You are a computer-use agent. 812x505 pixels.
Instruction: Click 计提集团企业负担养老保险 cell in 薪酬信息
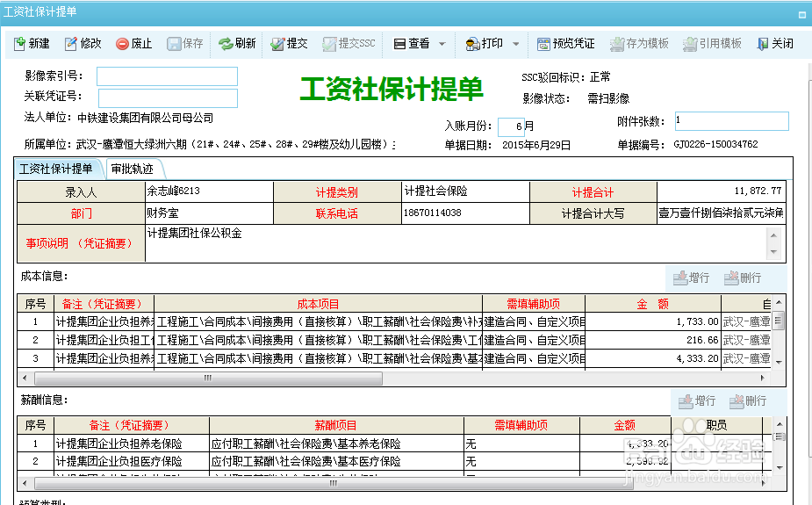pyautogui.click(x=132, y=444)
